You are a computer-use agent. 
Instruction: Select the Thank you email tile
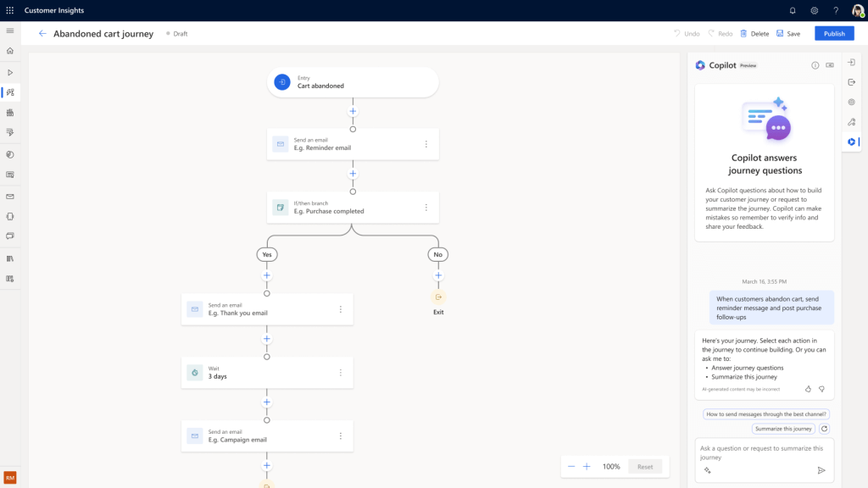point(267,309)
